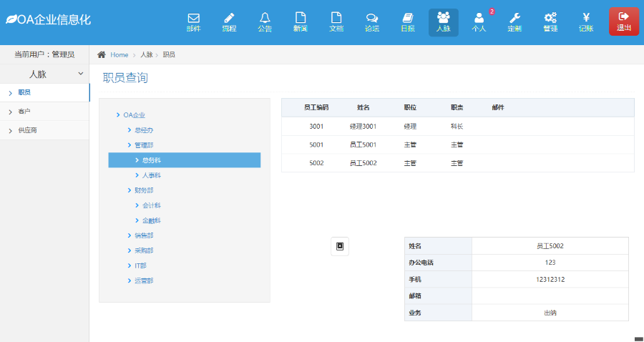Select the 人脉 contacts group icon
The height and width of the screenshot is (342, 644).
pos(444,23)
